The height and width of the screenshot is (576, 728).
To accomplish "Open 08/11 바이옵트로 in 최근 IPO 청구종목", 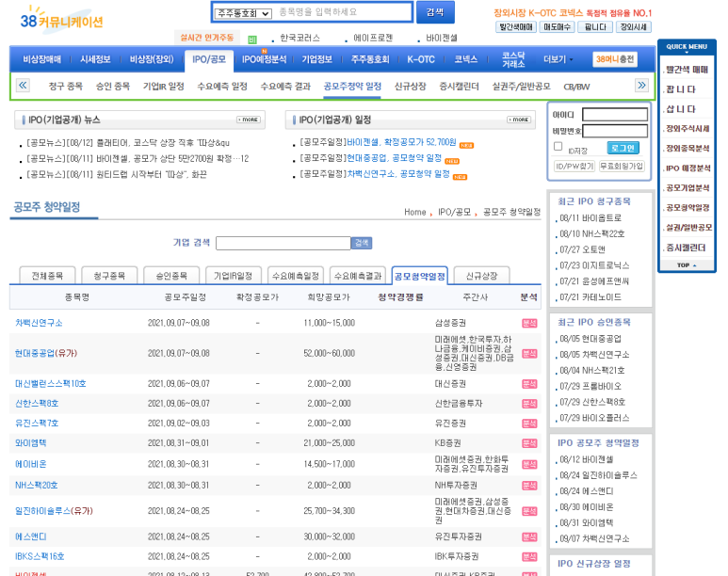I will point(590,218).
